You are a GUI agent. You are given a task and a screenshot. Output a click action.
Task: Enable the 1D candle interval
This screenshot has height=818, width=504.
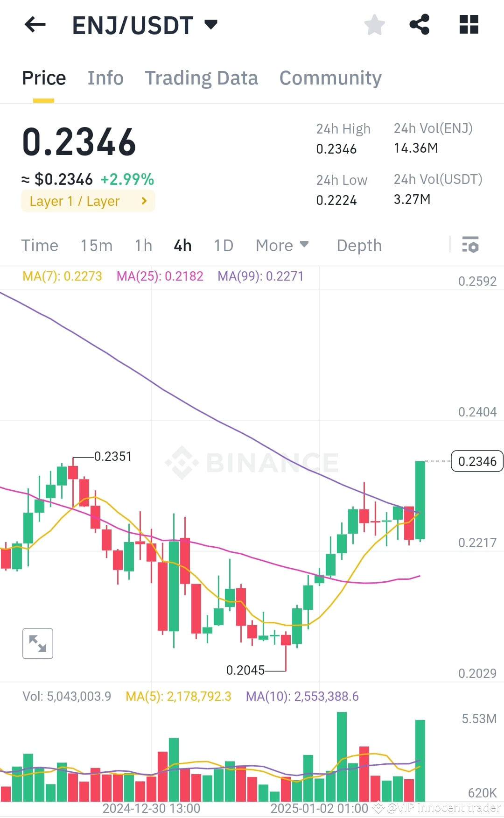coord(223,245)
